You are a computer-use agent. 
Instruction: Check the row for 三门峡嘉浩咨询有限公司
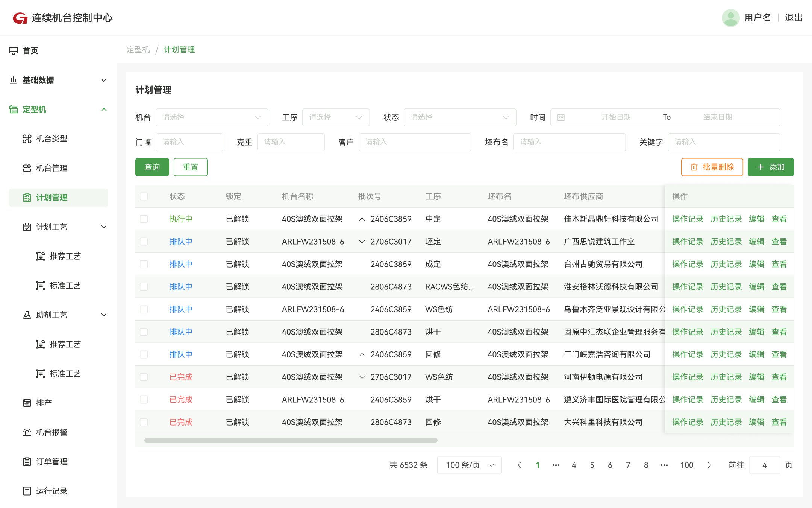tap(144, 354)
